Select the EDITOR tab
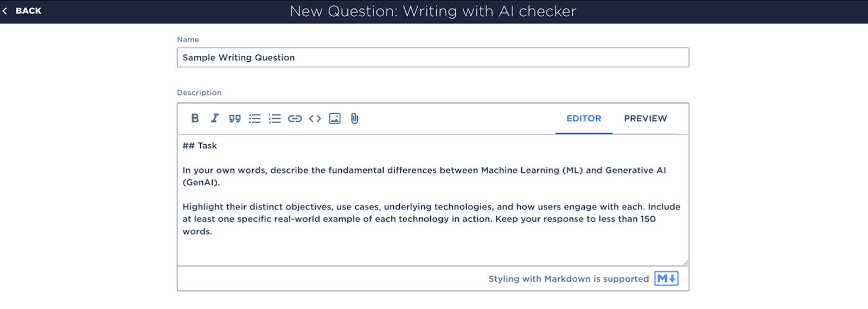This screenshot has width=868, height=309. [x=584, y=118]
